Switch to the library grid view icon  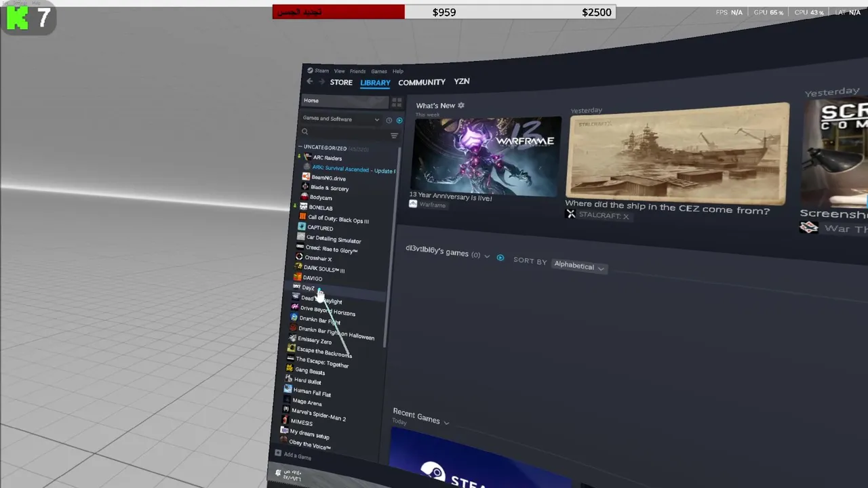click(397, 102)
